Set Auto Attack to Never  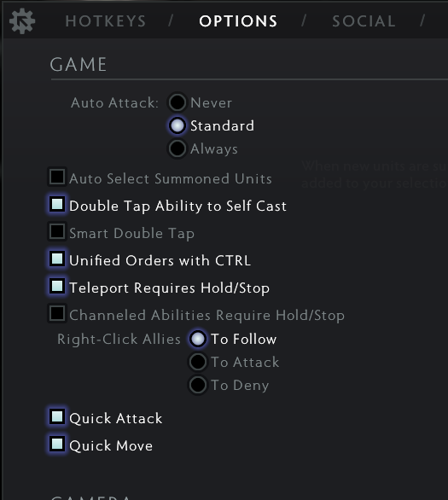click(x=177, y=102)
